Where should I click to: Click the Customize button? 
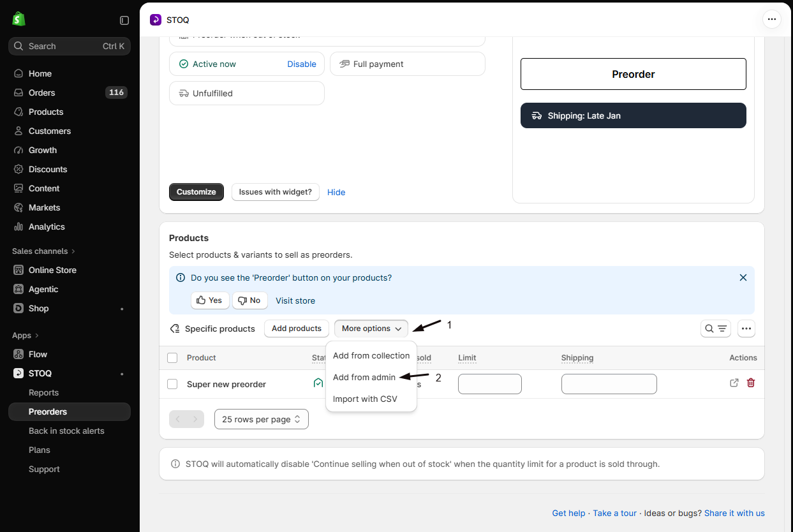[196, 192]
